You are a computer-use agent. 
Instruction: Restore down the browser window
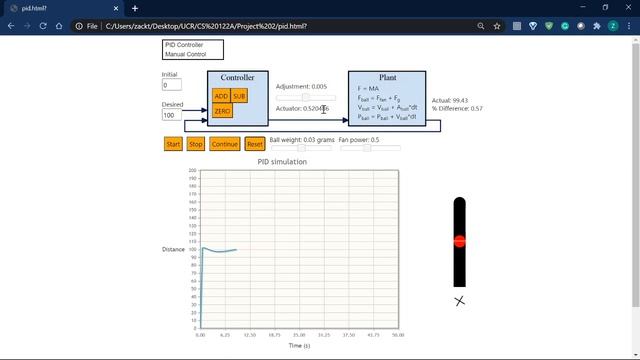(x=605, y=7)
